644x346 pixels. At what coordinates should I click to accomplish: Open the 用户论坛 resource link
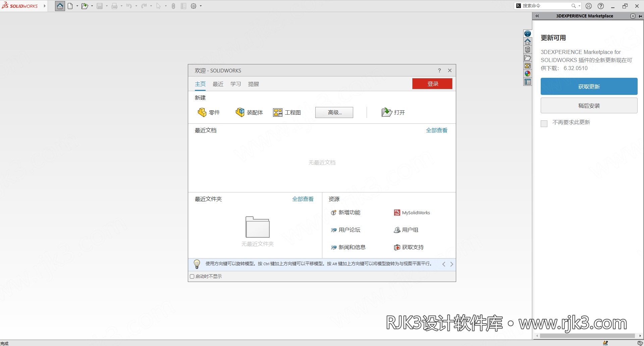(x=345, y=230)
